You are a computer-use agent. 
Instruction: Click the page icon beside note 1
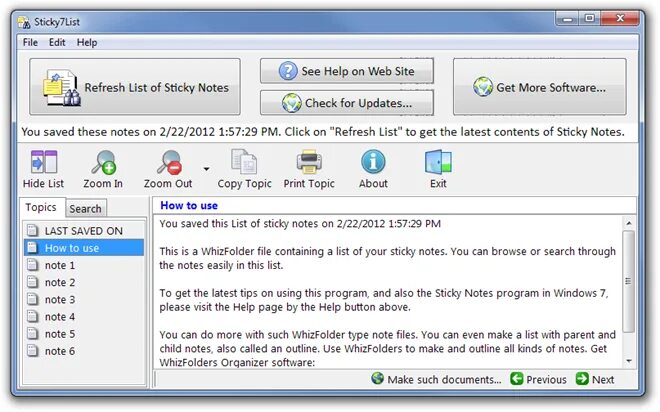(32, 265)
